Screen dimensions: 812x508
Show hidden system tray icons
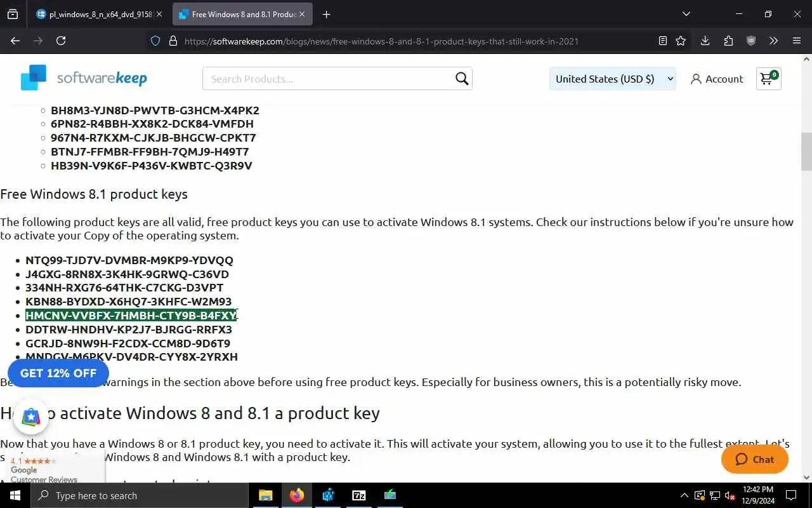point(684,495)
